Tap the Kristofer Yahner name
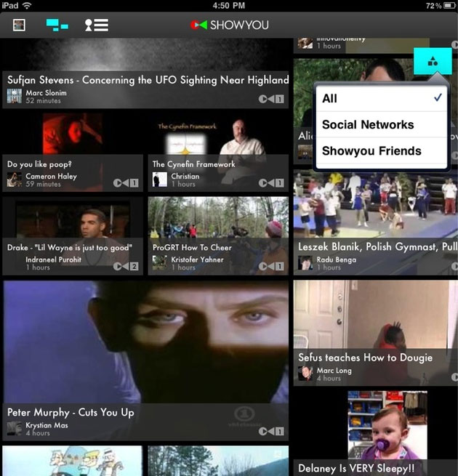 point(197,259)
